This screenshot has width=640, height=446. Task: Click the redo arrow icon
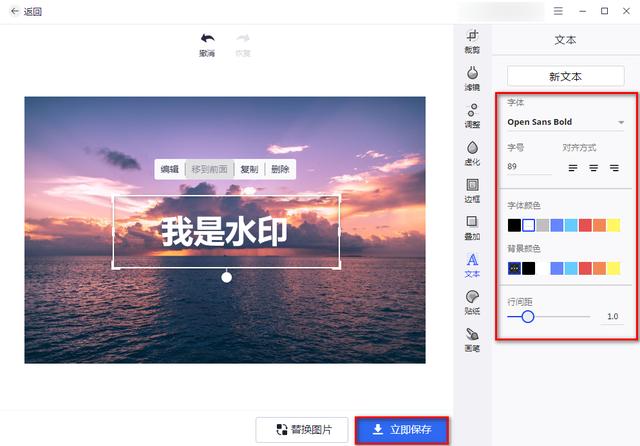pos(243,38)
